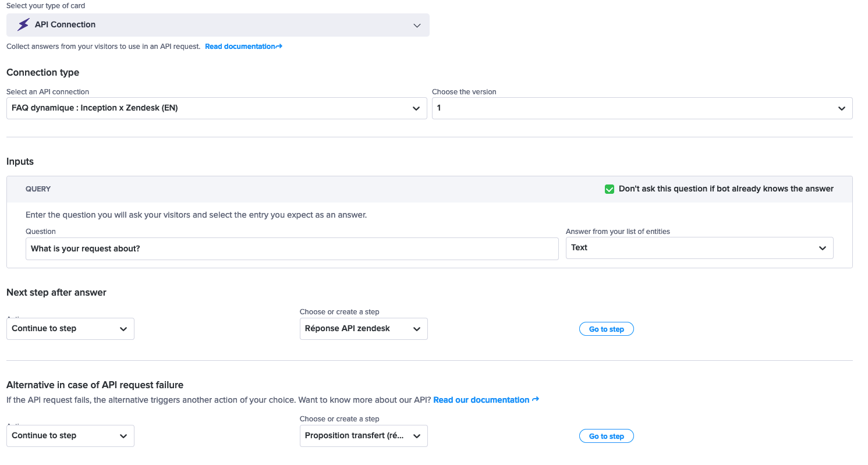Click the external arrow icon after Read our documentation

coord(536,400)
